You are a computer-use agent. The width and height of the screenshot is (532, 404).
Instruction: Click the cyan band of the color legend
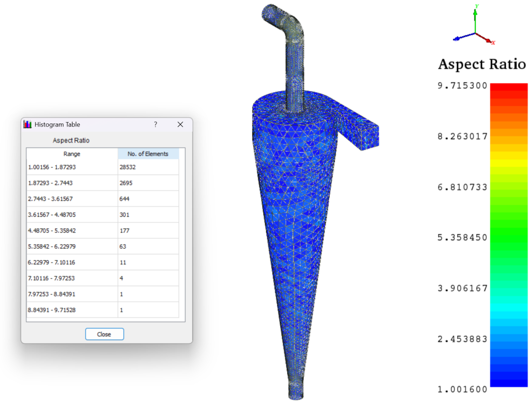point(509,308)
